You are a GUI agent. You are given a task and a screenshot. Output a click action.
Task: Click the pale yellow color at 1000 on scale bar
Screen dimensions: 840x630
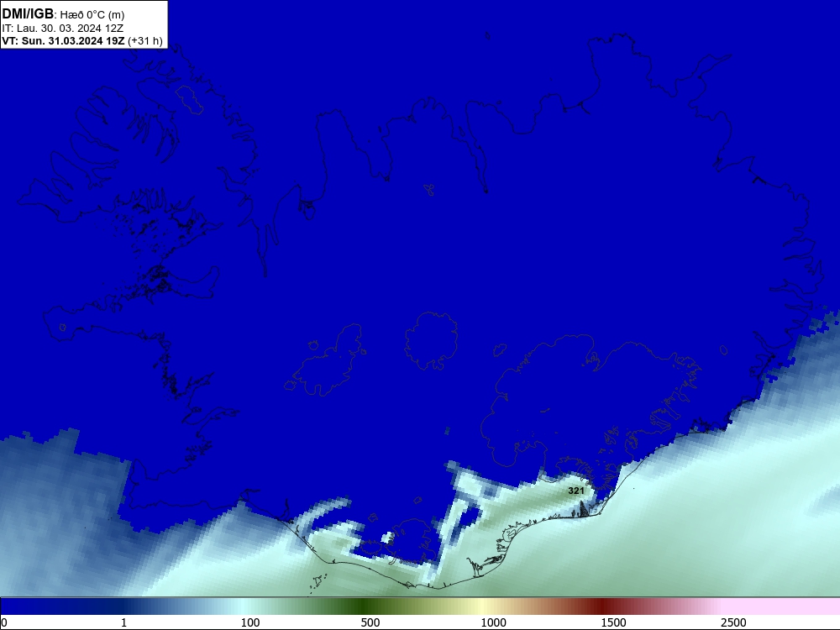(483, 606)
